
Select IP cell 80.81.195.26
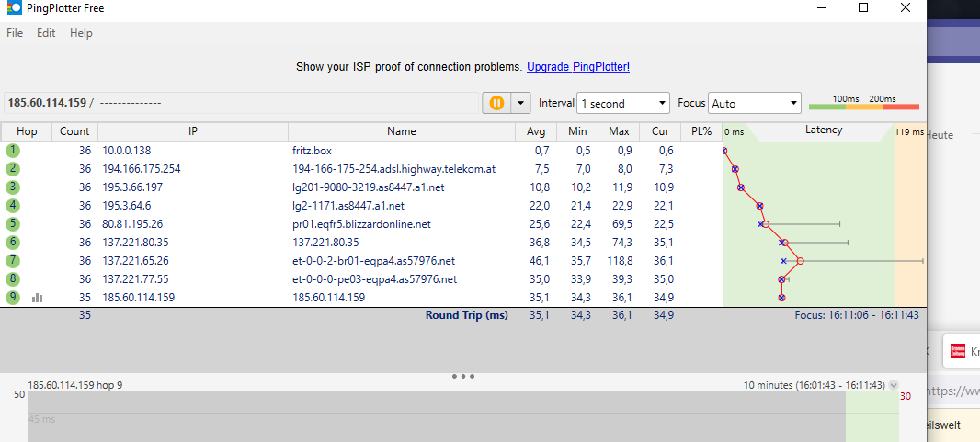(x=133, y=224)
